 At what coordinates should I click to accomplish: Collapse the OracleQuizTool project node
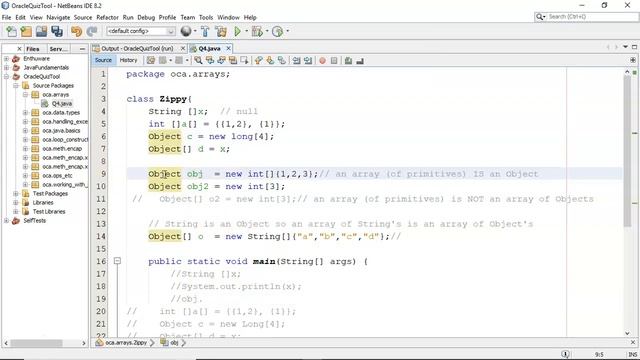coord(7,76)
